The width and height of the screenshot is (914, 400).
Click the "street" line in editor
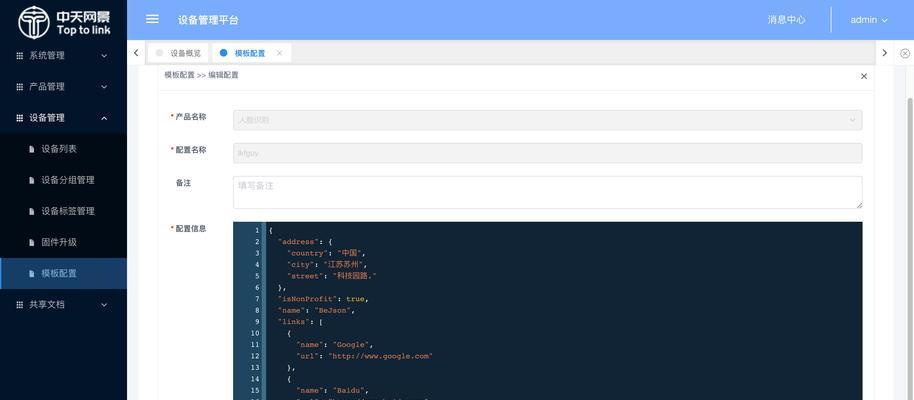click(x=331, y=276)
